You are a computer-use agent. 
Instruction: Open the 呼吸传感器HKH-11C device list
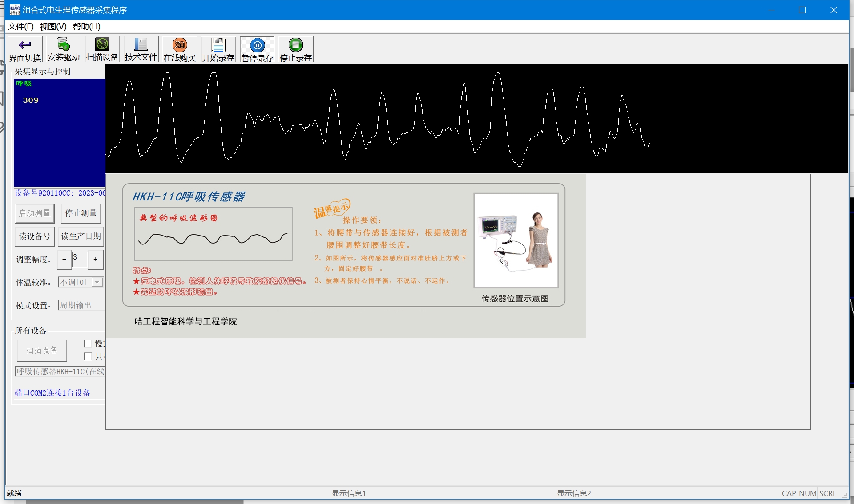coord(60,372)
